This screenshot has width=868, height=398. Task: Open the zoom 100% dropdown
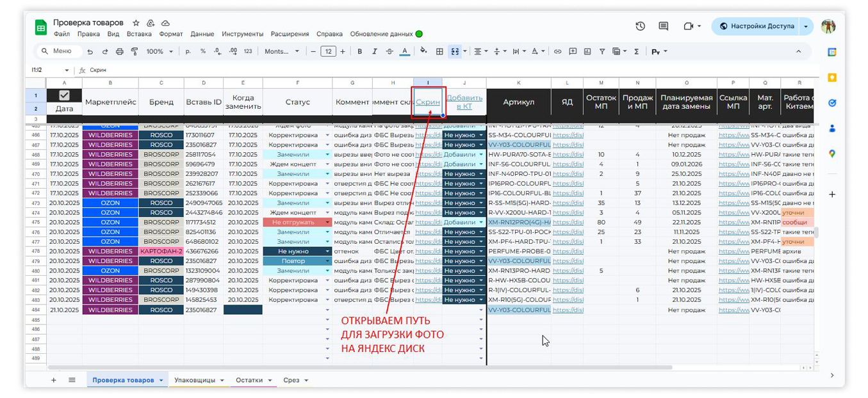pos(158,52)
